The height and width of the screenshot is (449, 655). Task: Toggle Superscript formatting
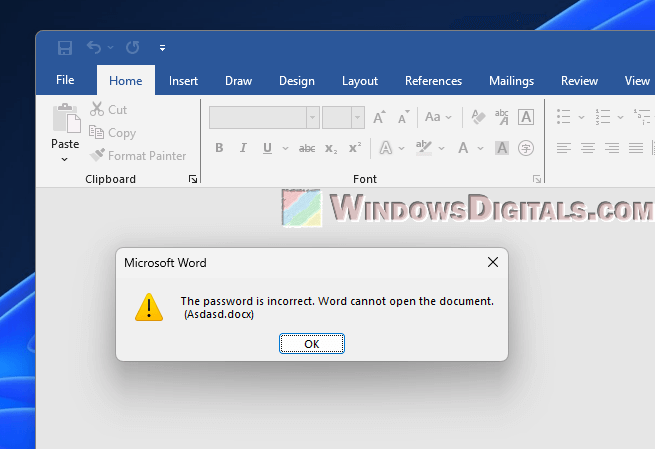tap(355, 147)
